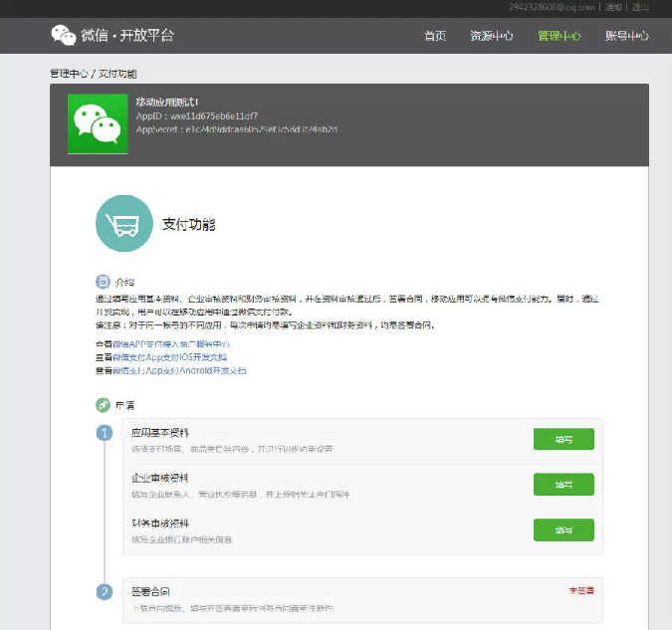Click 退出 to log out
672x630 pixels.
pos(640,7)
